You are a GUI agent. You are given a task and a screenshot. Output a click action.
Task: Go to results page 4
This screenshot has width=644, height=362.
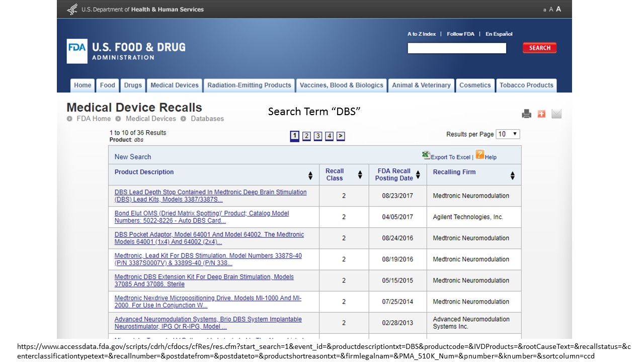[x=329, y=136]
